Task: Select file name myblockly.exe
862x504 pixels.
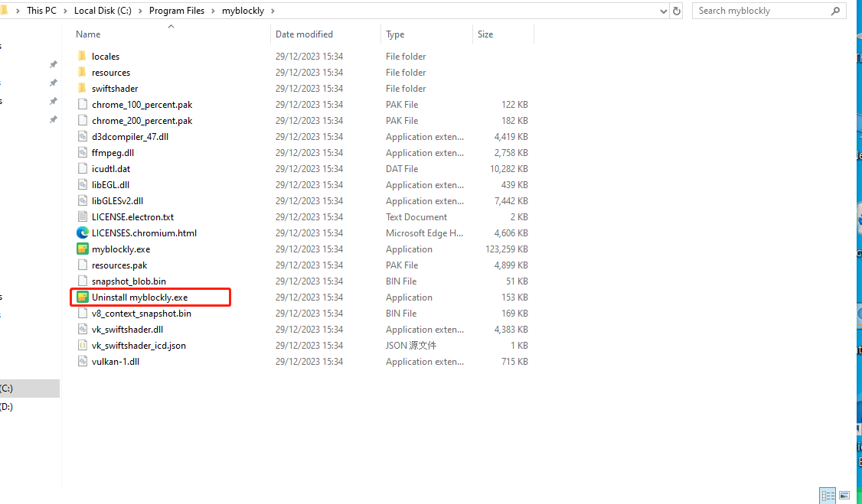Action: coord(121,249)
